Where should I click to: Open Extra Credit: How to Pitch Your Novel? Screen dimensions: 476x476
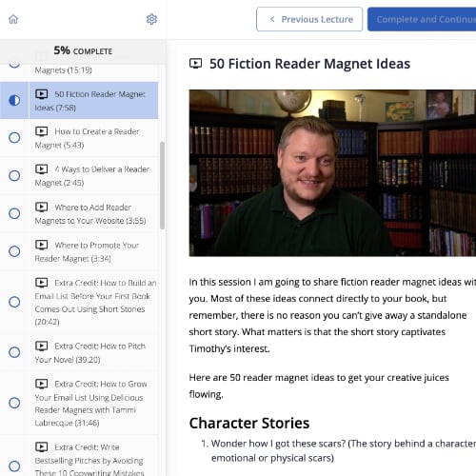click(79, 352)
